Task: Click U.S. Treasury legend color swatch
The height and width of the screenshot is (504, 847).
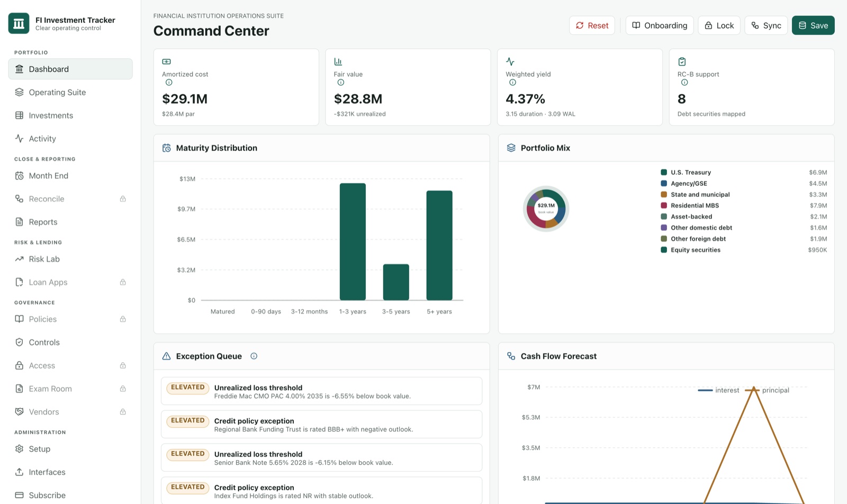Action: coord(664,172)
